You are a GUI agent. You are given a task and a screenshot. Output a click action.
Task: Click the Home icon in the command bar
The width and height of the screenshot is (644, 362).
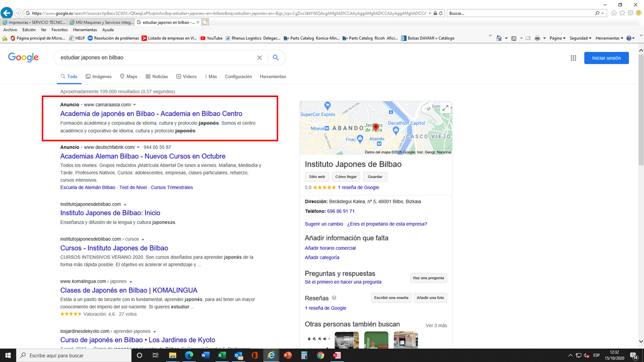tap(499, 38)
